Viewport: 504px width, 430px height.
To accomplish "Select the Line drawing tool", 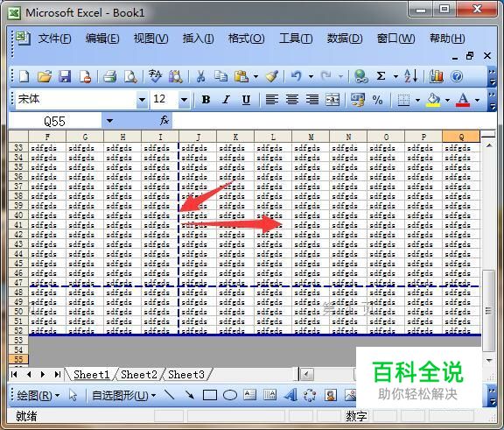I will pos(170,395).
